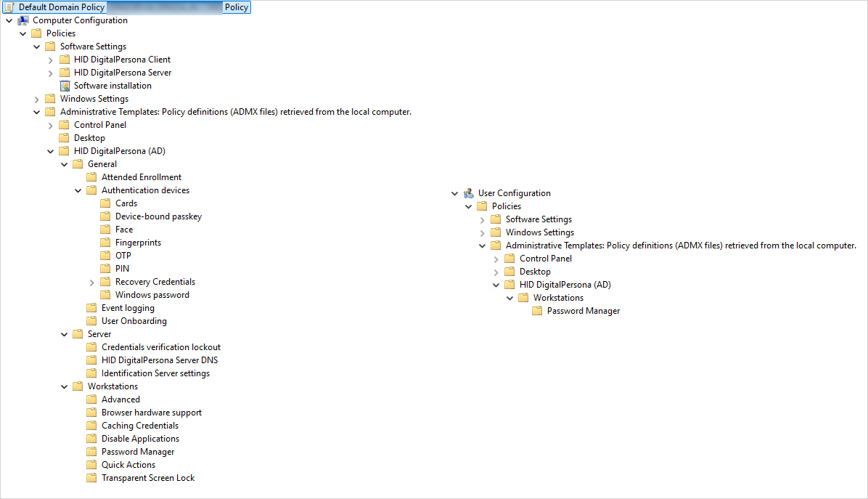Expand Windows Settings under Computer Configuration

click(36, 99)
